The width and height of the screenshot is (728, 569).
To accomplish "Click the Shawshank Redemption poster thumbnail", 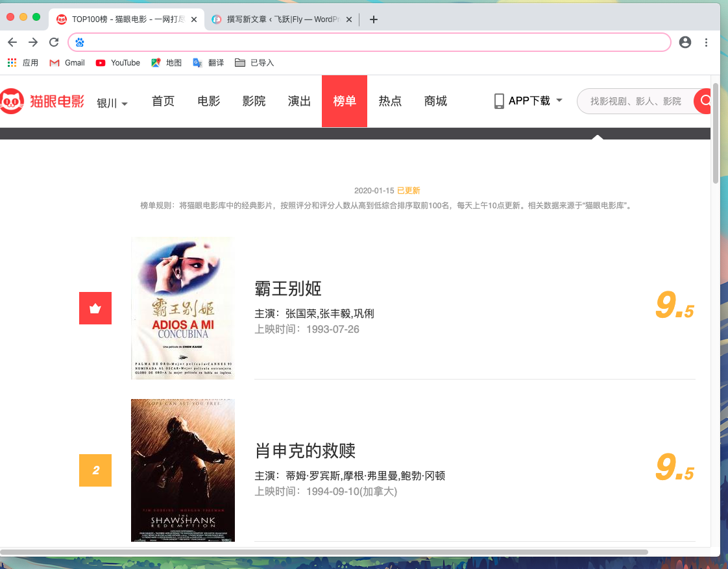I will tap(182, 470).
